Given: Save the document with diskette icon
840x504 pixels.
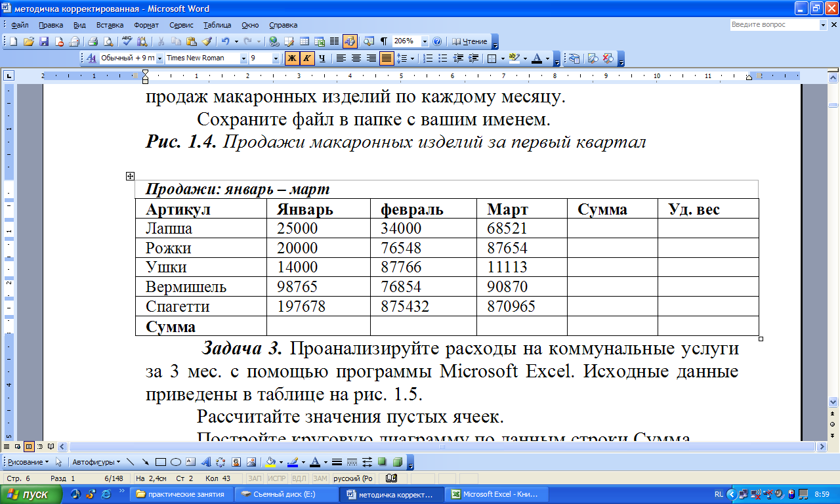Looking at the screenshot, I should tap(44, 41).
